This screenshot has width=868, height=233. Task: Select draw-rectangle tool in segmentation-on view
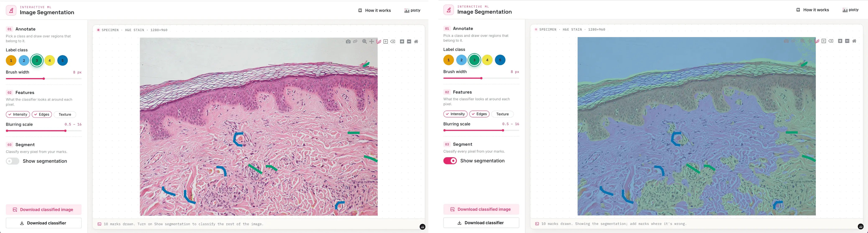(823, 41)
